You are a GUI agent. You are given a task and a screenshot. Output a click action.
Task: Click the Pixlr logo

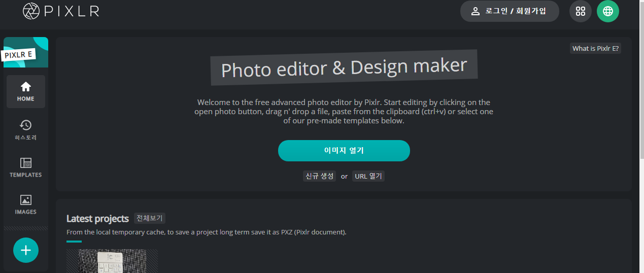point(61,11)
